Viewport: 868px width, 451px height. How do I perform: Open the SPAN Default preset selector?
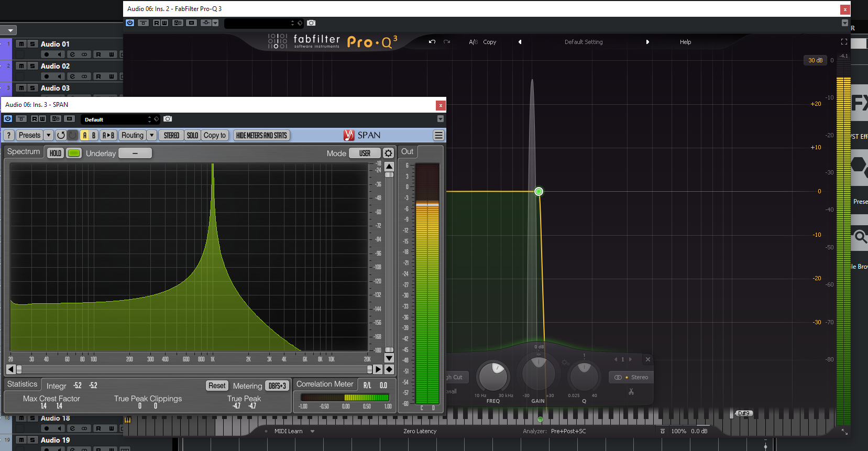pos(120,119)
